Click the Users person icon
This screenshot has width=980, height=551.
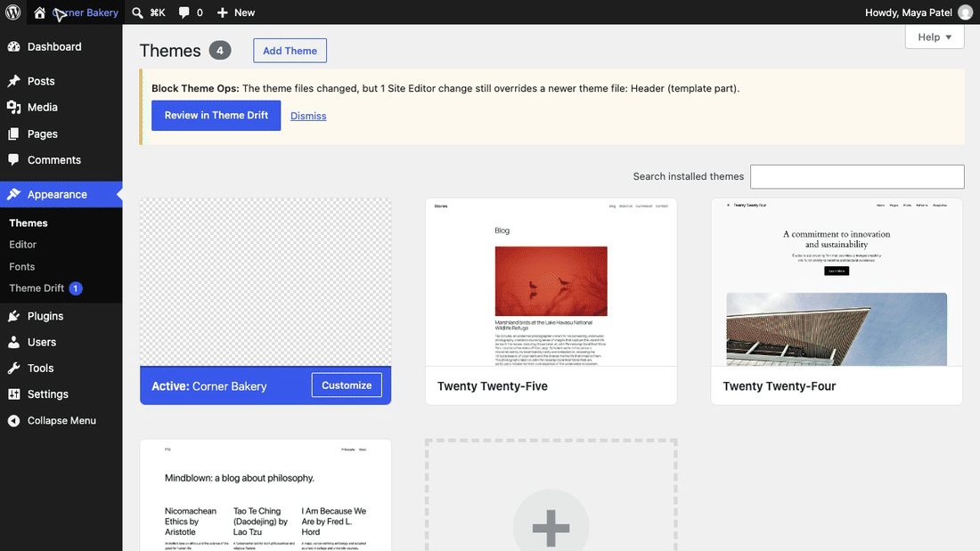point(13,343)
